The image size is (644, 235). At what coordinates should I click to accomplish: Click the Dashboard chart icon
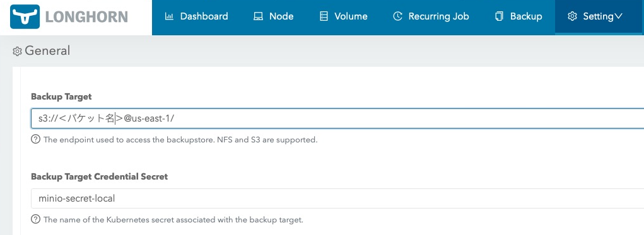pyautogui.click(x=169, y=16)
